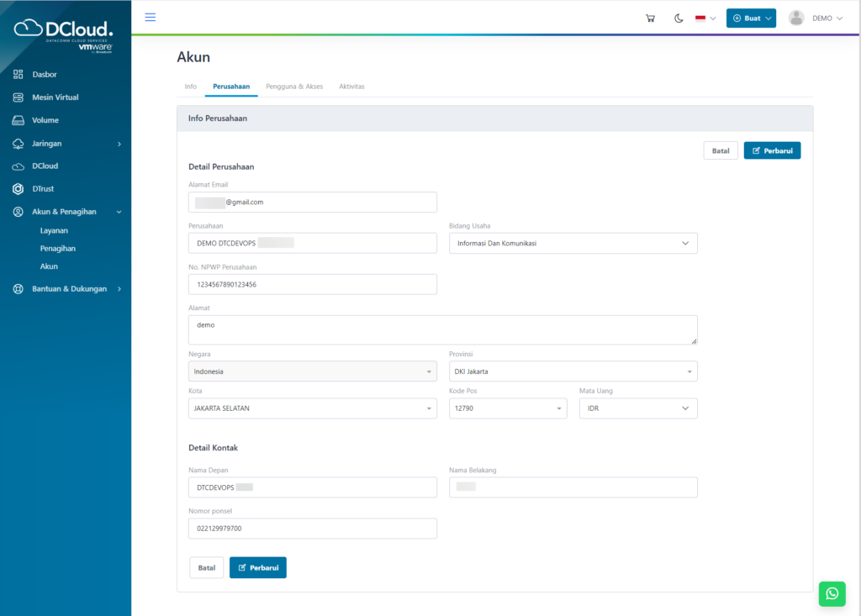Click the Info Perusahaan section header

(x=494, y=118)
